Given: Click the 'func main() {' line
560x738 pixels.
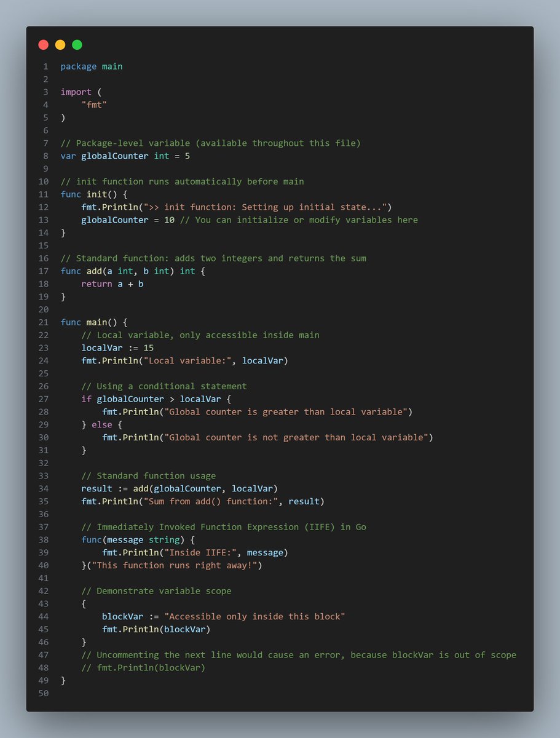Looking at the screenshot, I should click(x=94, y=322).
